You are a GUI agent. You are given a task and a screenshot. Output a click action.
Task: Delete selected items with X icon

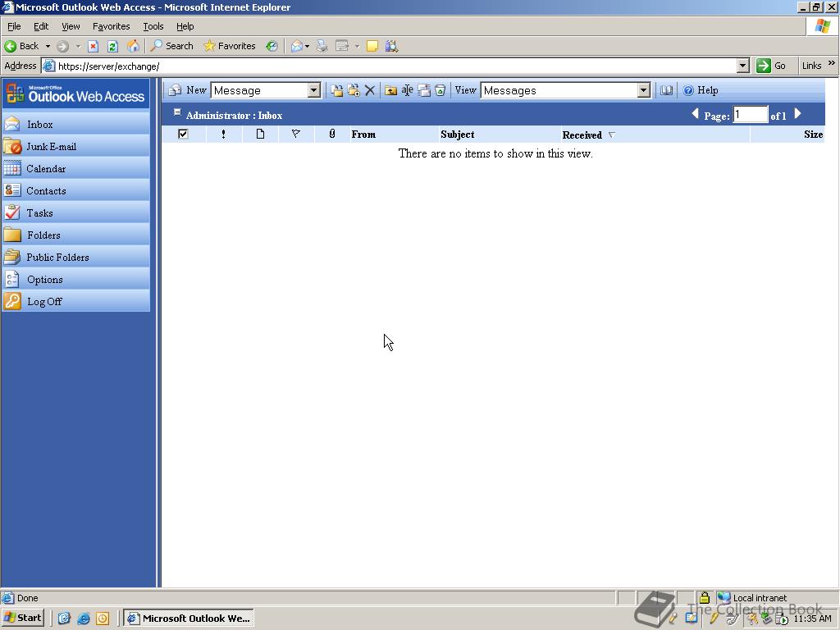[x=370, y=90]
